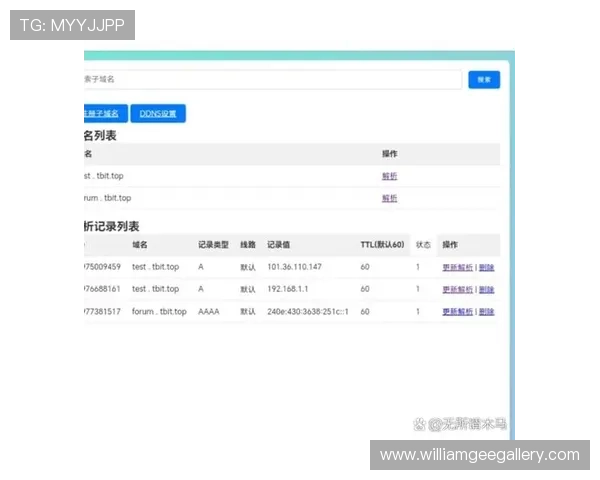The width and height of the screenshot is (600, 480).
Task: Select forum.tbit.top in the records table
Action: click(159, 312)
